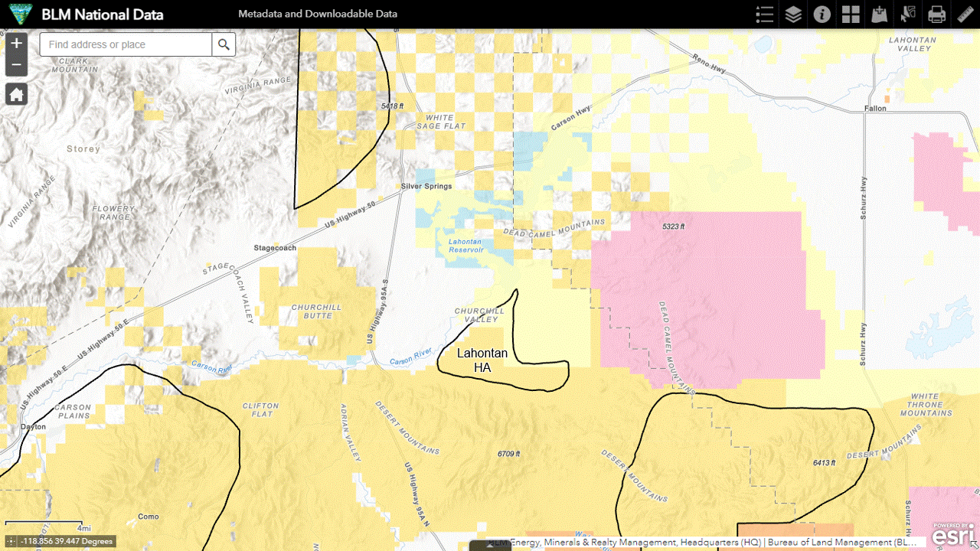Click the BLM logo in header
Screen dimensions: 980x551
16,15
